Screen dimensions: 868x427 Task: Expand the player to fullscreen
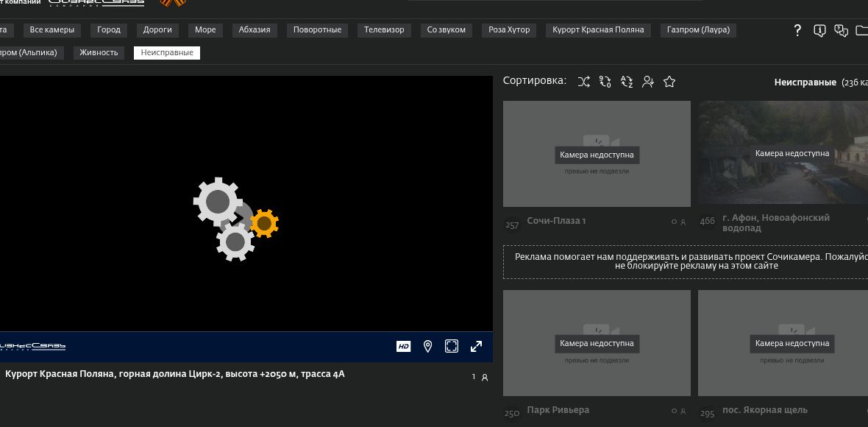coord(476,347)
